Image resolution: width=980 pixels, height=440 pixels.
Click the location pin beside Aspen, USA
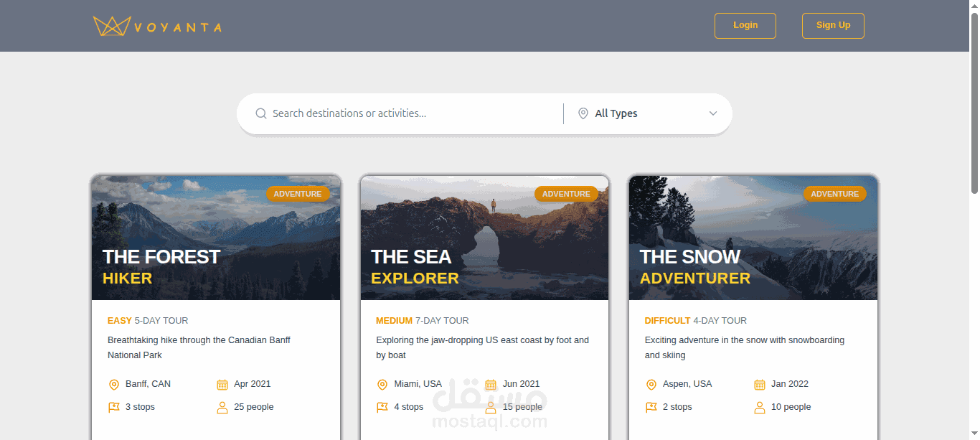click(651, 384)
